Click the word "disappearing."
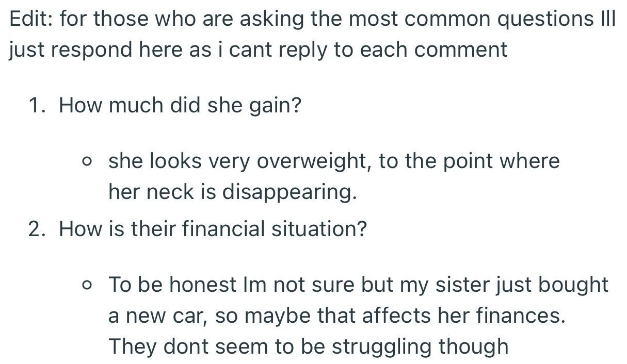Viewport: 627px width, 364px height. 290,193
